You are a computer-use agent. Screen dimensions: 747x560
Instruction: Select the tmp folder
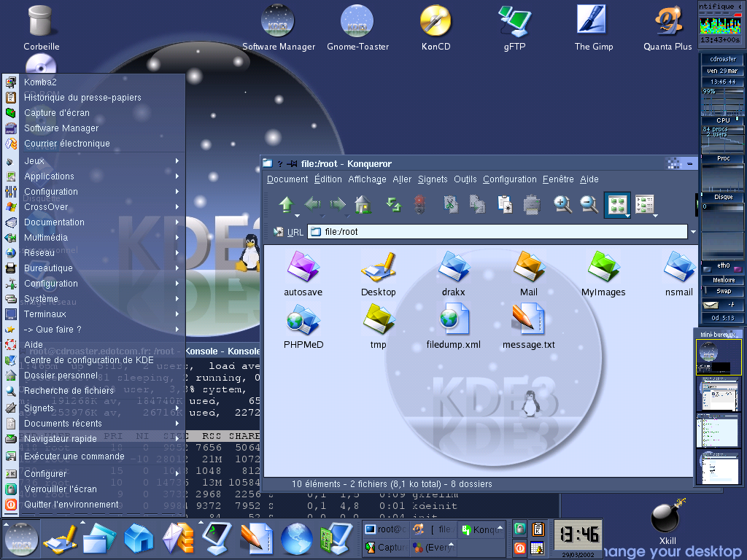tap(379, 327)
